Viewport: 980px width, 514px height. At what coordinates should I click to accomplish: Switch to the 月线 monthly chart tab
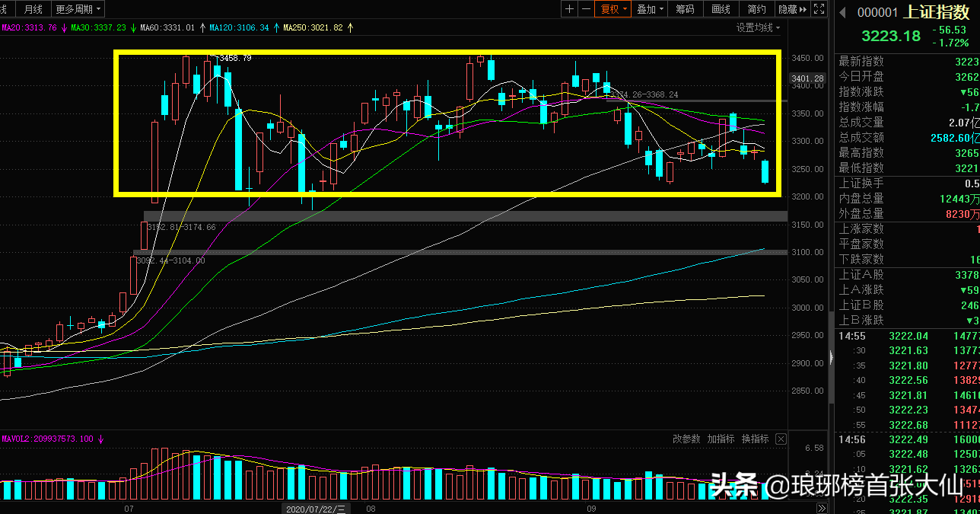pos(33,9)
